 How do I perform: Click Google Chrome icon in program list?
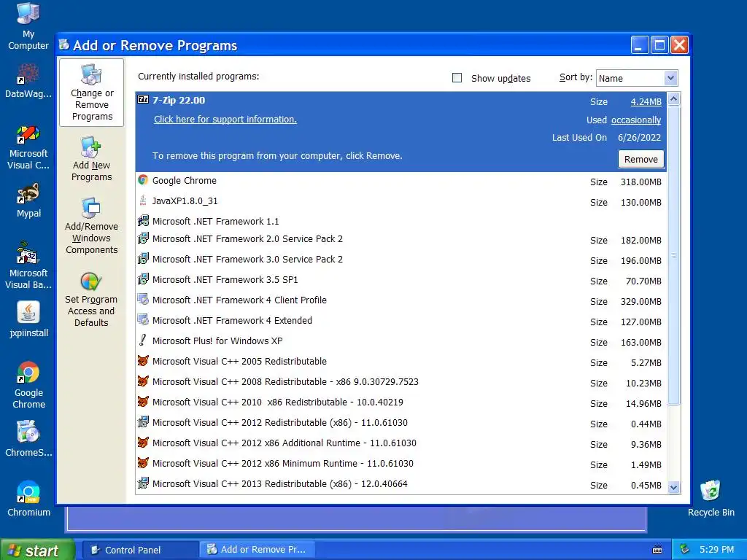pos(143,180)
